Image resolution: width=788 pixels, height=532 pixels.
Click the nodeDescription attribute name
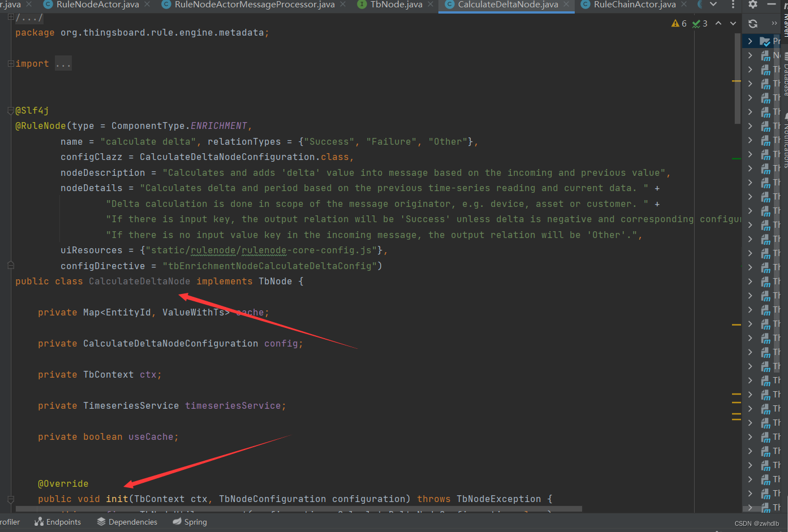tap(103, 173)
